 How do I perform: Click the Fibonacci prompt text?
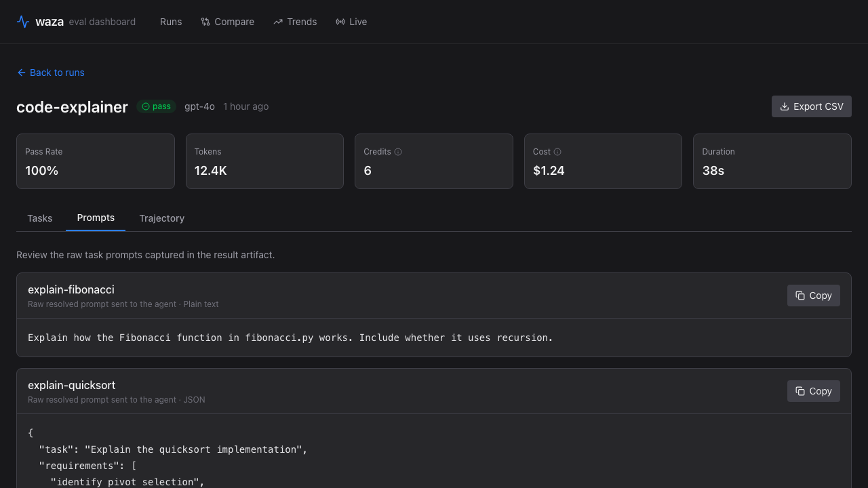(x=290, y=338)
